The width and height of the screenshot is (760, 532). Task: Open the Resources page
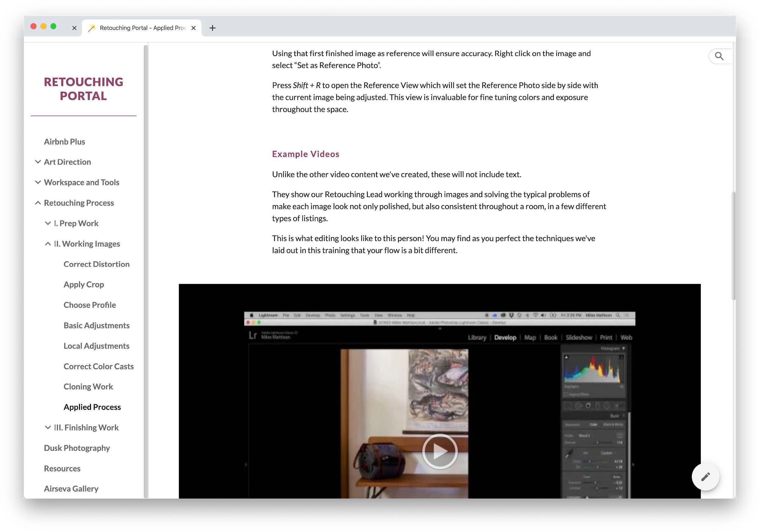(62, 469)
